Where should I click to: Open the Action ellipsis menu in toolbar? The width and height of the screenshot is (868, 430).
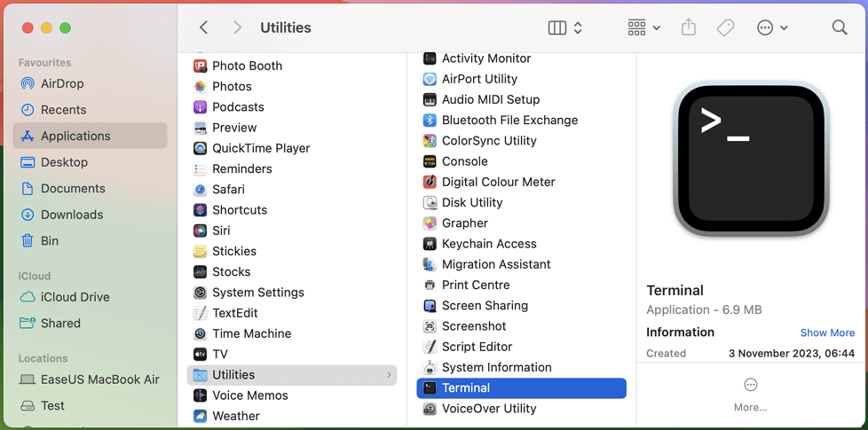(772, 27)
